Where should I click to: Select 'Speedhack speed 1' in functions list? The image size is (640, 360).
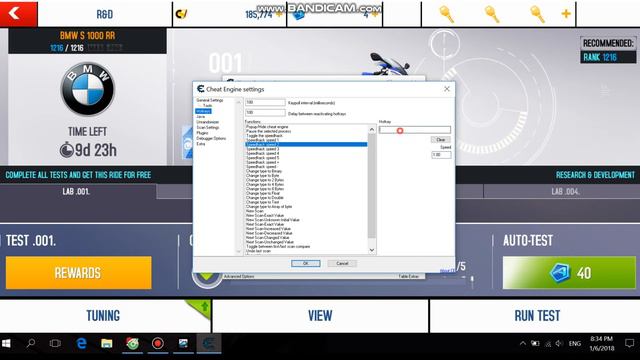[262, 140]
